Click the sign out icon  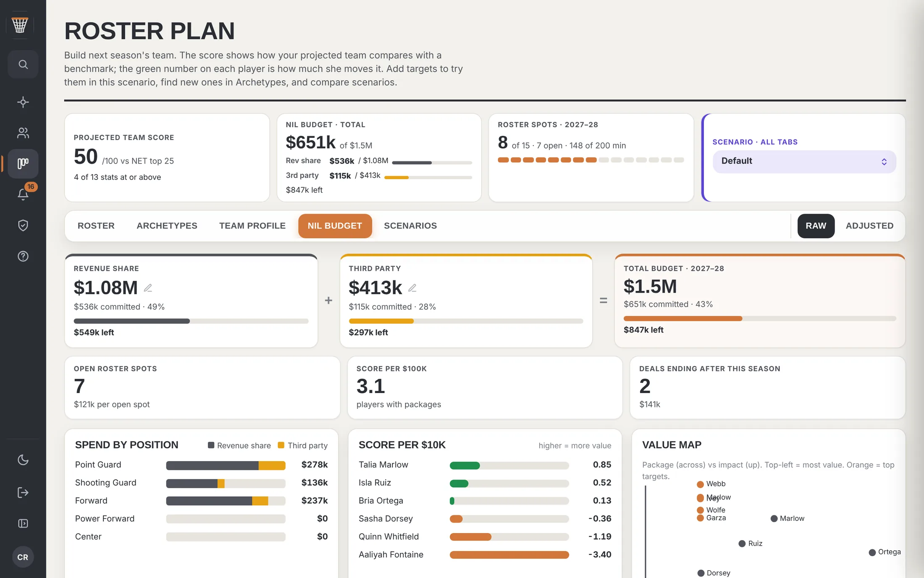(x=23, y=492)
